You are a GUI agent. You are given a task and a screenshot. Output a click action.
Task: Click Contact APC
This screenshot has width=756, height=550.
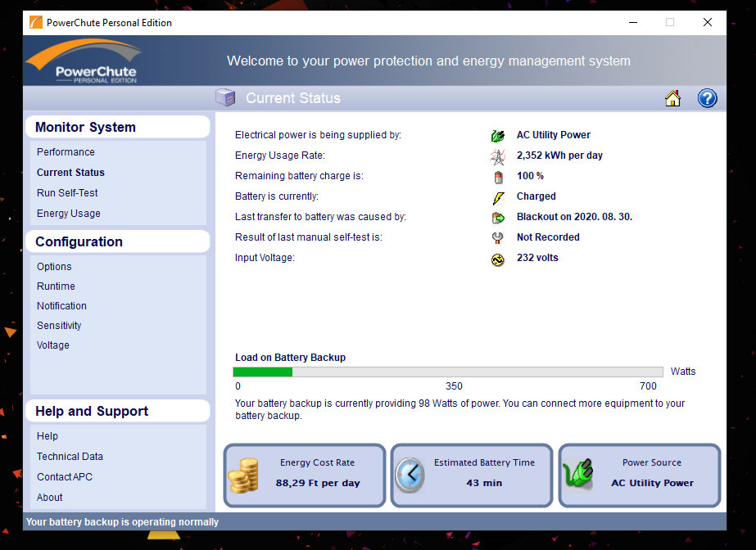coord(65,477)
